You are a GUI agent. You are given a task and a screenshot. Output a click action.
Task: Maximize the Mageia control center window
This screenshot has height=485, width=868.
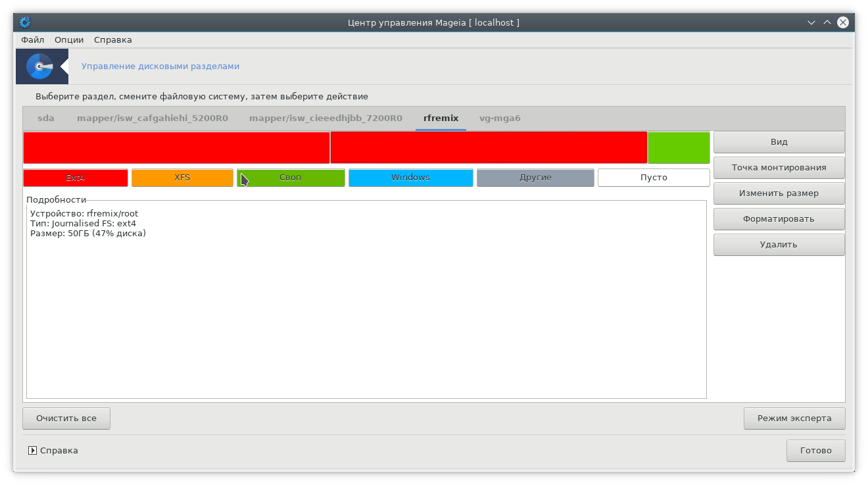click(x=828, y=22)
